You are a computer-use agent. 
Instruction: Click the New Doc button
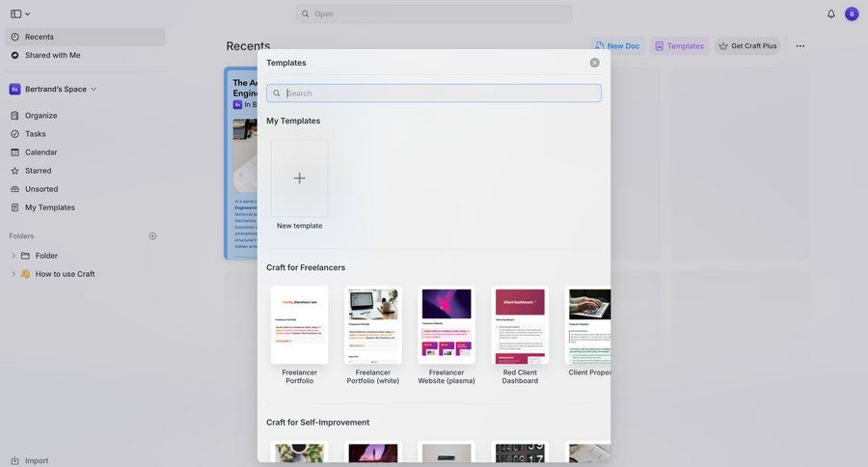[617, 46]
